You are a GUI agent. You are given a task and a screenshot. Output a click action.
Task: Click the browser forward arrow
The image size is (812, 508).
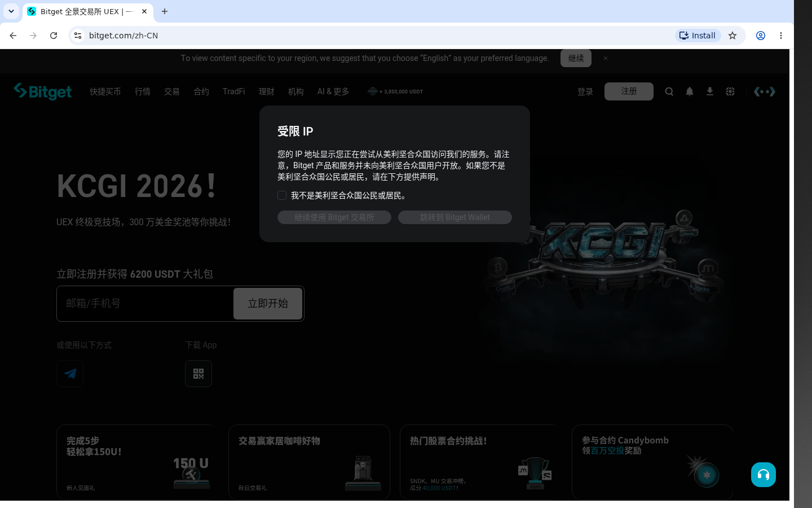(x=33, y=36)
